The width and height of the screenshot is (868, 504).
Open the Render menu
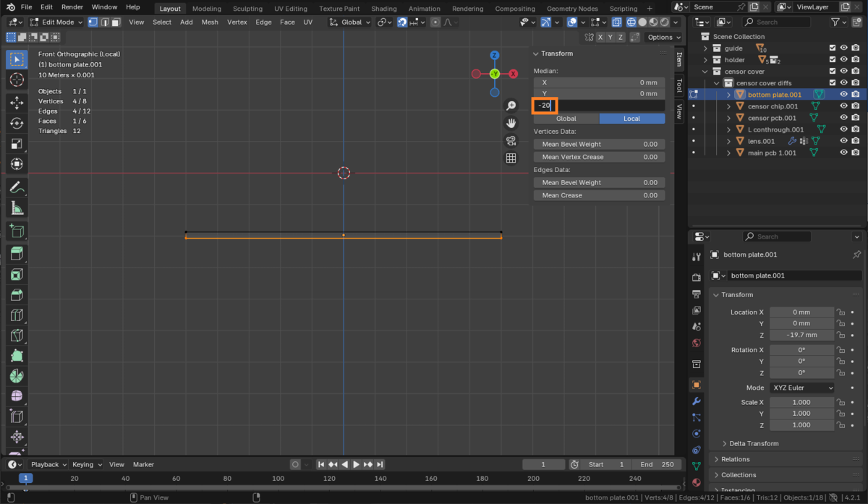pyautogui.click(x=72, y=7)
